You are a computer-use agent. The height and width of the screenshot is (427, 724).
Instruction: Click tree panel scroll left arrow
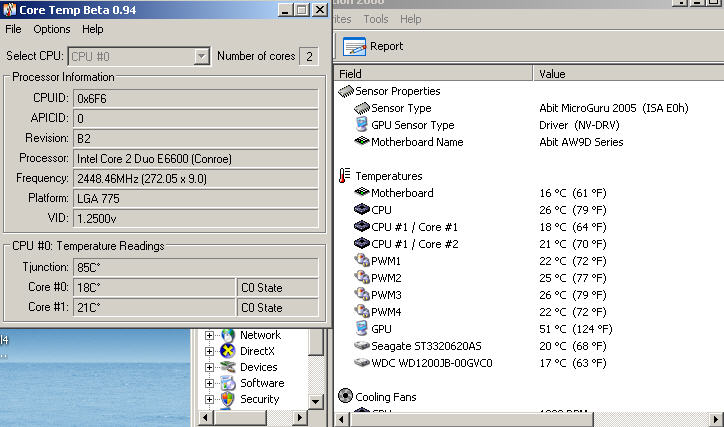point(205,418)
